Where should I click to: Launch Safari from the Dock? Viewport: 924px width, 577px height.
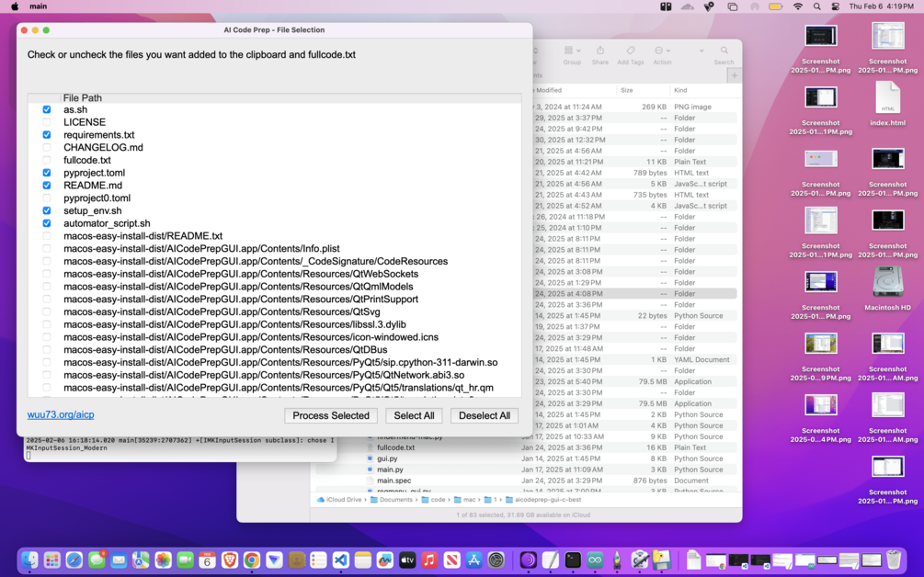[74, 560]
